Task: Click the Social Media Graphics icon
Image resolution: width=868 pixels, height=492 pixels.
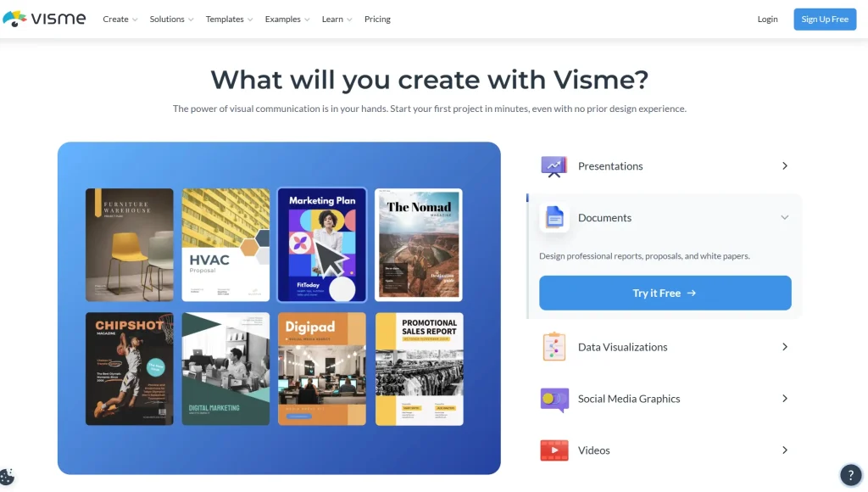Action: pyautogui.click(x=554, y=399)
